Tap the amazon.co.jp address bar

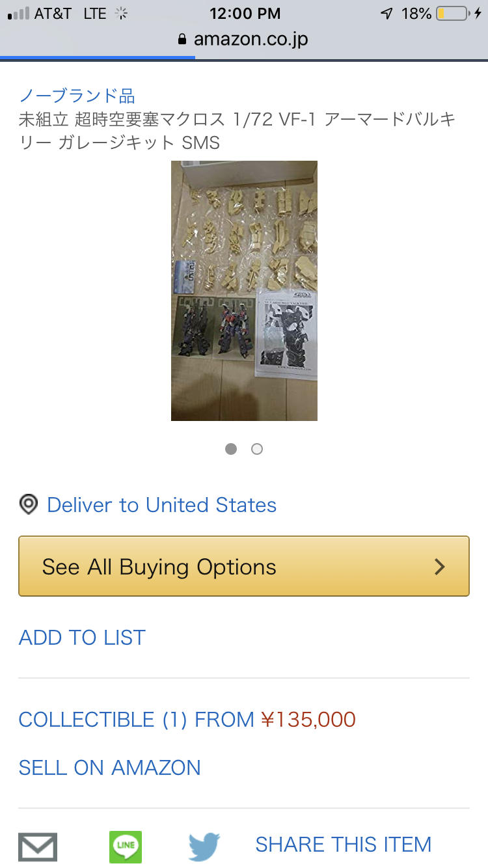point(244,40)
